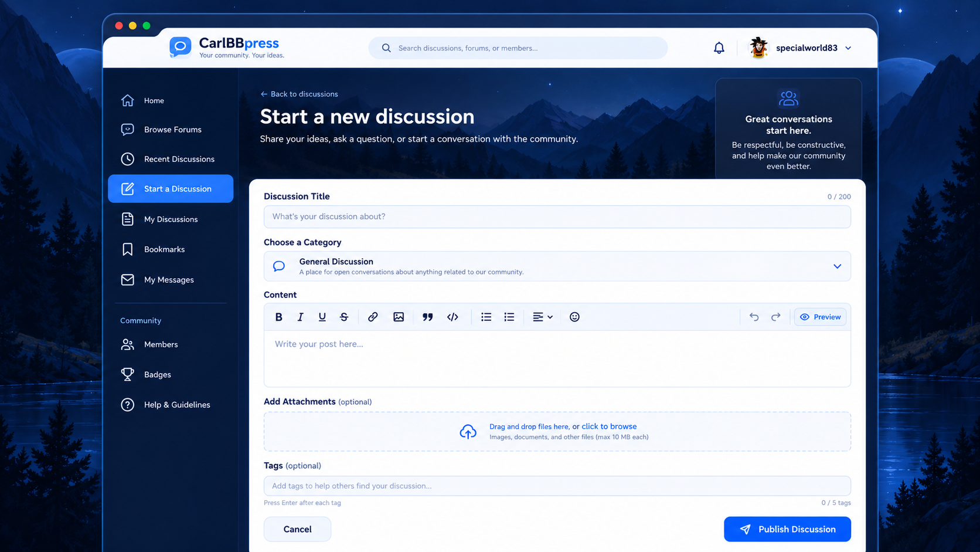
Task: Click Publish Discussion button
Action: (x=787, y=529)
